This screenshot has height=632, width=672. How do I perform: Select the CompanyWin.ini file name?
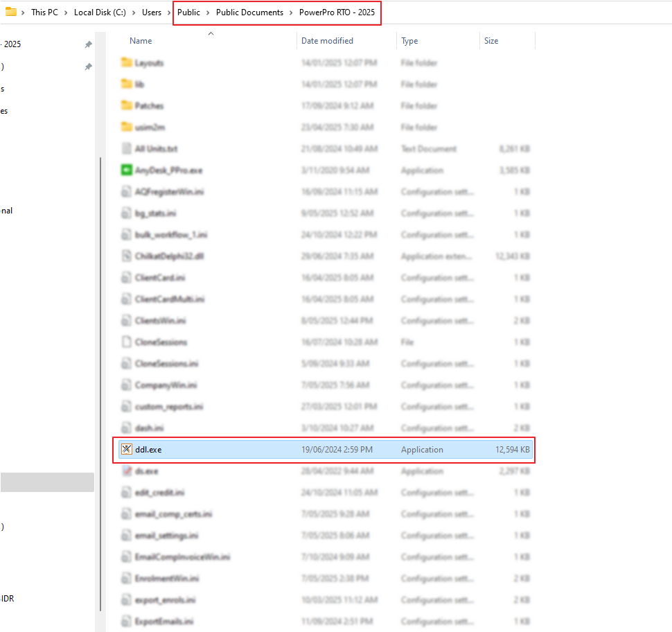166,385
